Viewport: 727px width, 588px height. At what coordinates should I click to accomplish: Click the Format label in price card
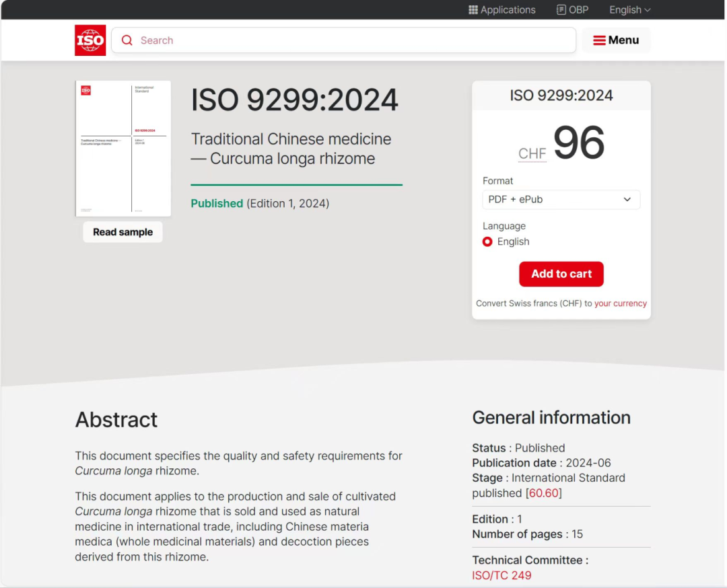497,181
